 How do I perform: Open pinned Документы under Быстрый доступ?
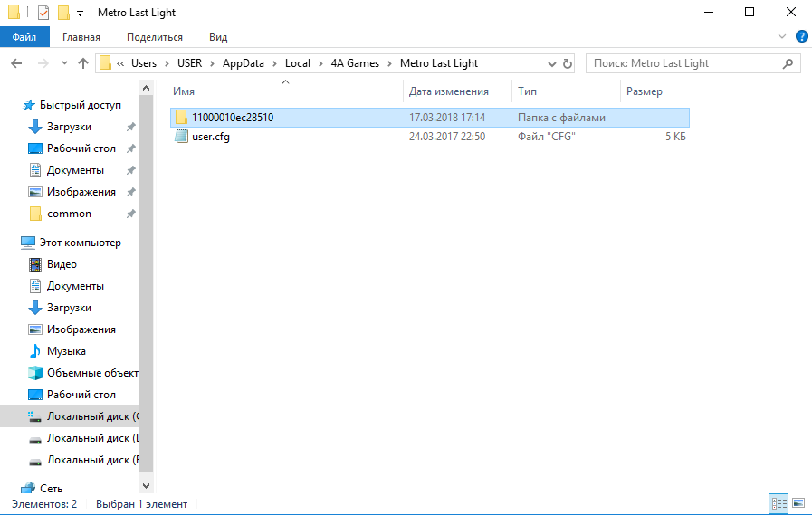click(x=75, y=170)
